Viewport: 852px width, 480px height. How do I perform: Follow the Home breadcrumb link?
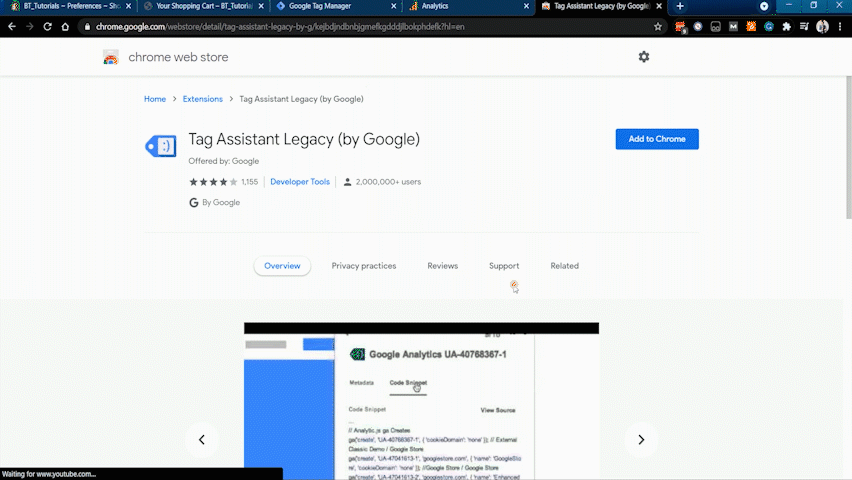(155, 99)
